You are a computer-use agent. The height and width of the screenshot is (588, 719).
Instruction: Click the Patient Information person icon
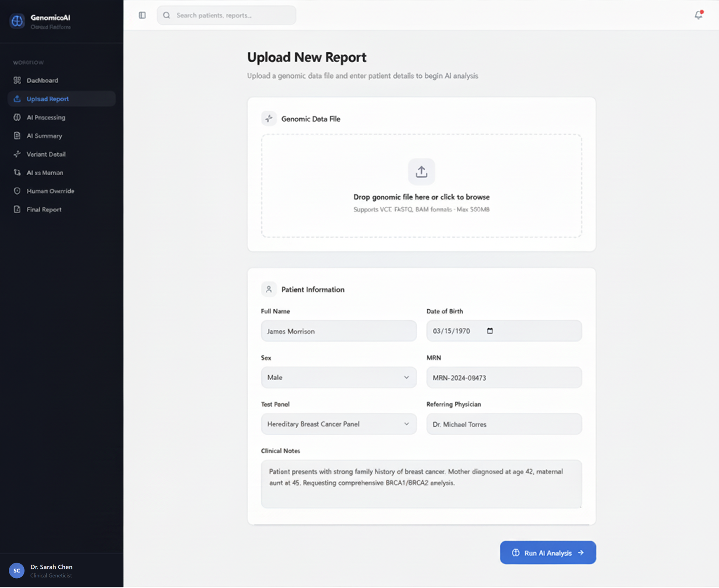[x=269, y=289]
